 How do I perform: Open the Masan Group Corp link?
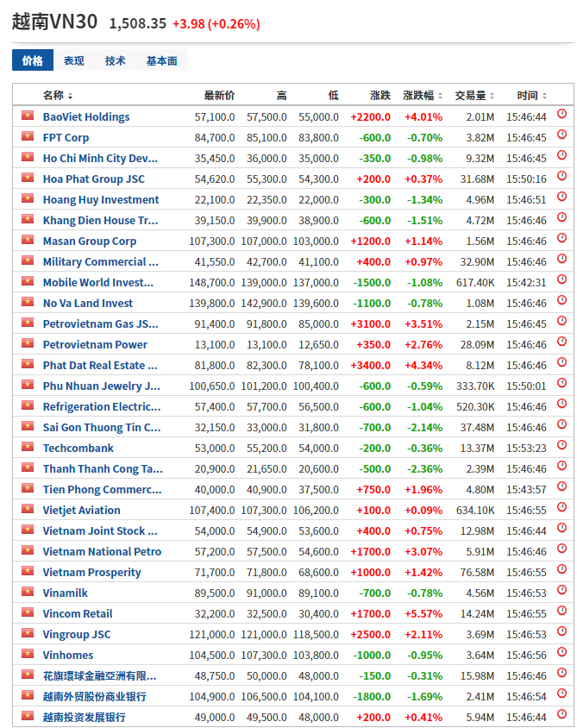point(90,242)
